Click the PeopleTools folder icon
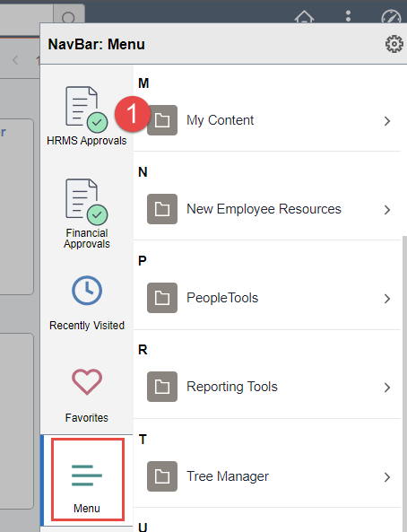The image size is (407, 532). (162, 298)
